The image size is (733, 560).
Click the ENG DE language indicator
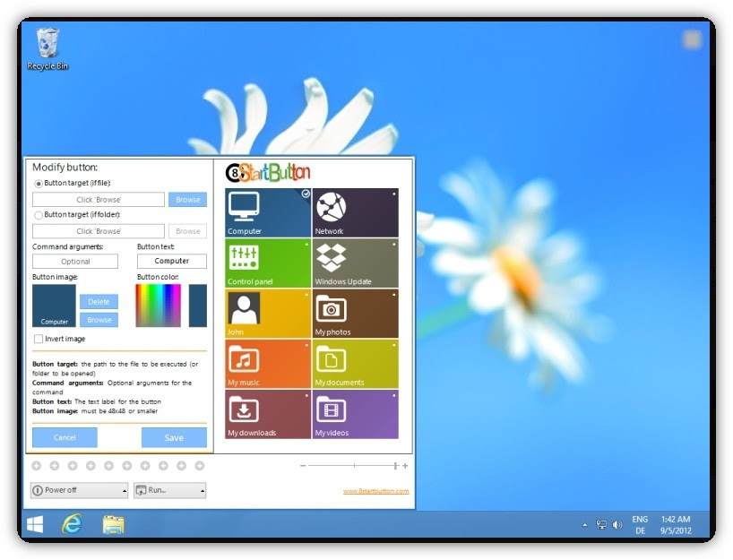(640, 525)
